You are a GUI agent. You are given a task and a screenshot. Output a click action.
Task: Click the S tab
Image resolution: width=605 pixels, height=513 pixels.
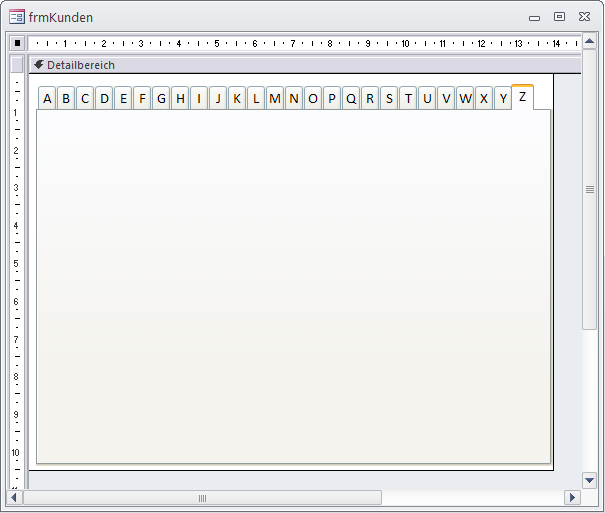tap(389, 98)
